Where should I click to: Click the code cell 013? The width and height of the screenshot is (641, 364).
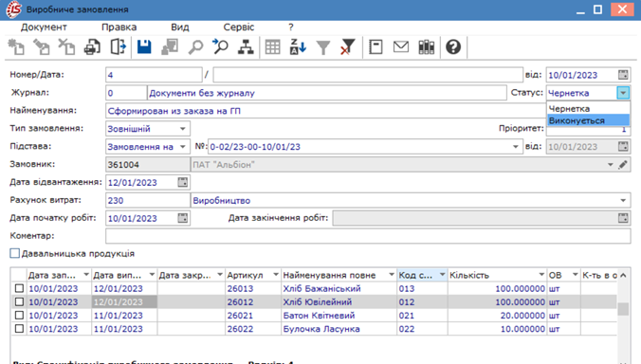[x=422, y=288]
